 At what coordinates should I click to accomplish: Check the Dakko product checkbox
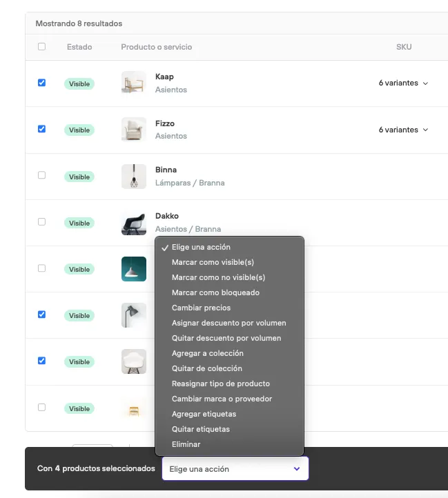point(41,221)
